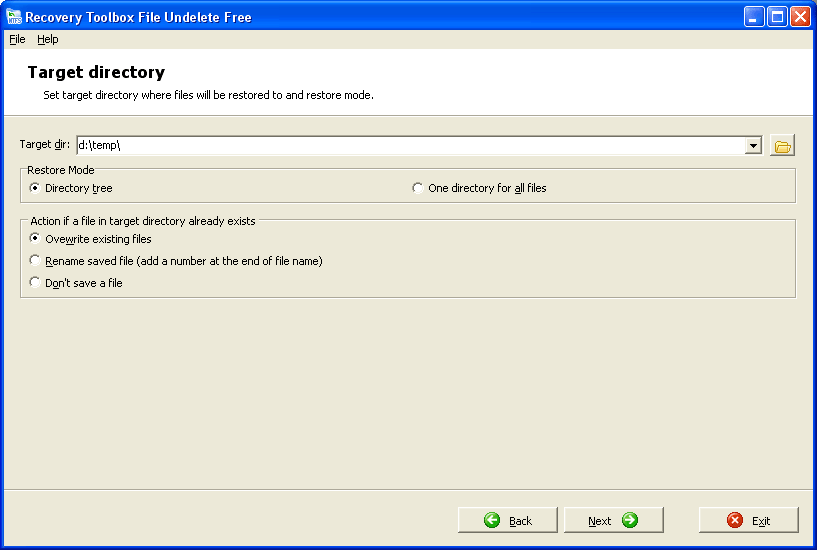Expand the Target dir dropdown list
The height and width of the screenshot is (550, 817).
tap(753, 146)
